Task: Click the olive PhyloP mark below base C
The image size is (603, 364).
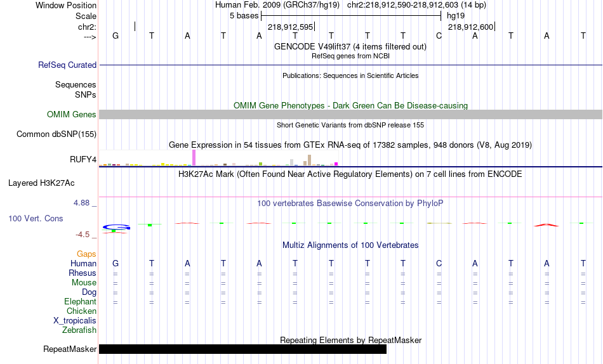Action: pyautogui.click(x=439, y=223)
